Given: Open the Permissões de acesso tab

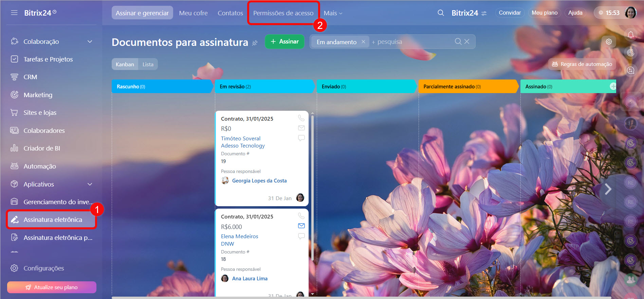Looking at the screenshot, I should pos(283,13).
